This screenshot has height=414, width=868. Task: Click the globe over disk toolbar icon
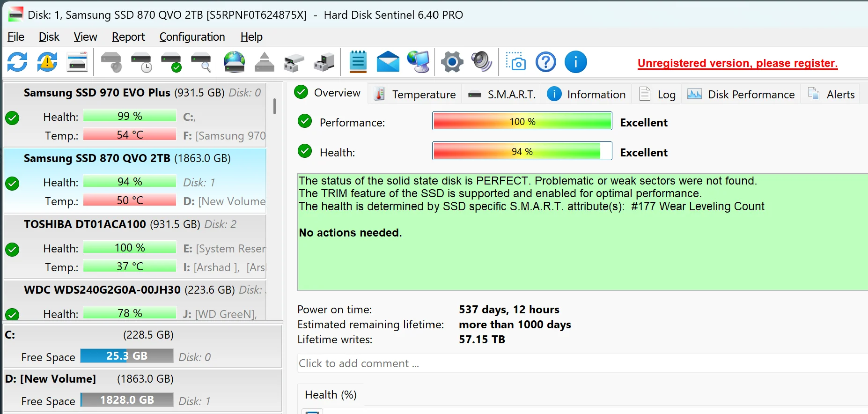pyautogui.click(x=234, y=62)
